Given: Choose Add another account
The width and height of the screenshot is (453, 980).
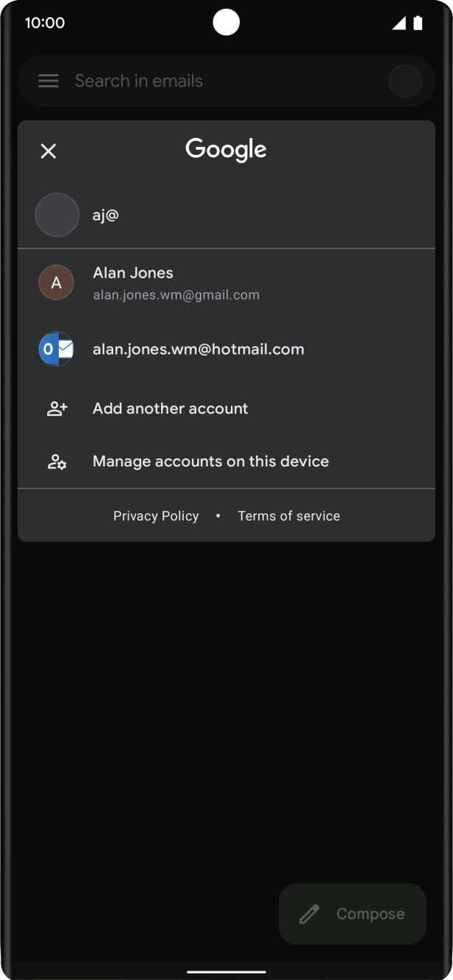Looking at the screenshot, I should (x=226, y=408).
